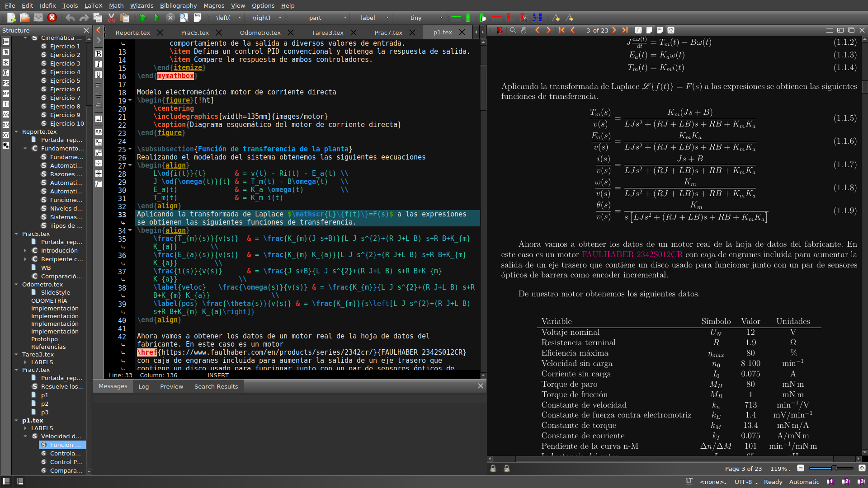Start Build & View with the double green arrow
Image resolution: width=868 pixels, height=488 pixels.
pyautogui.click(x=143, y=18)
